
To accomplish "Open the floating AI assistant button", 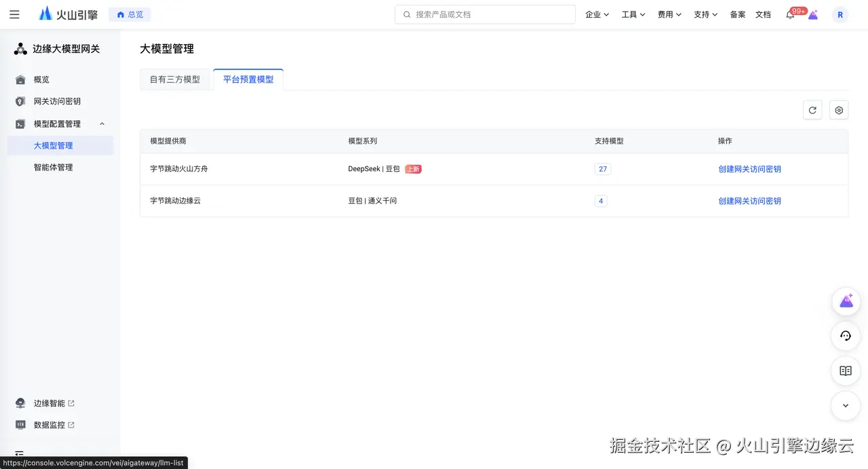I will 846,301.
